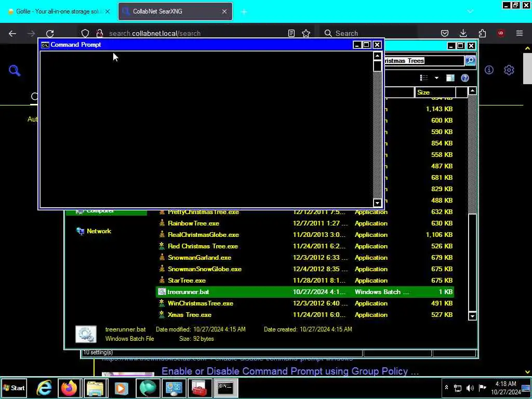Open the Pocket icon in Firefox toolbar
The image size is (532, 399).
click(445, 33)
